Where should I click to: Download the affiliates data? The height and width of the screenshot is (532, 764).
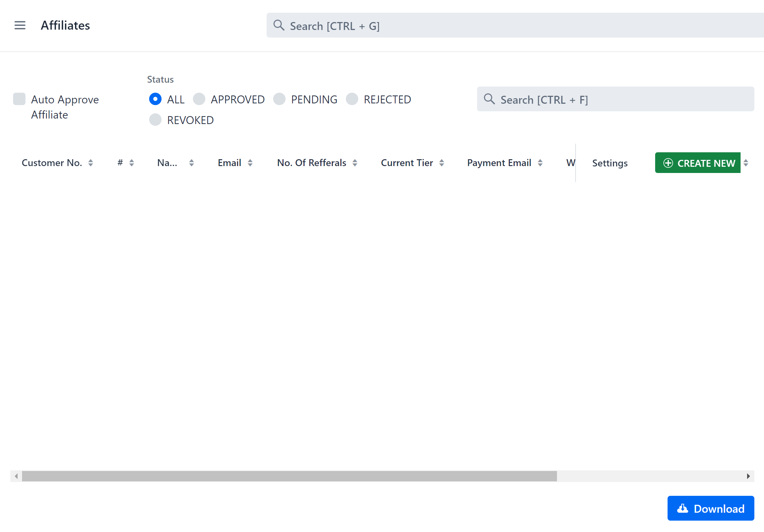click(711, 508)
